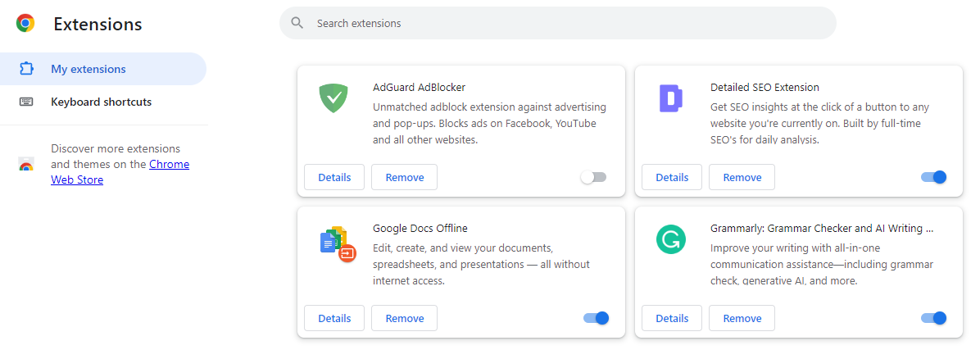Image resolution: width=980 pixels, height=359 pixels.
Task: Click the Grammarly extension icon
Action: 670,239
